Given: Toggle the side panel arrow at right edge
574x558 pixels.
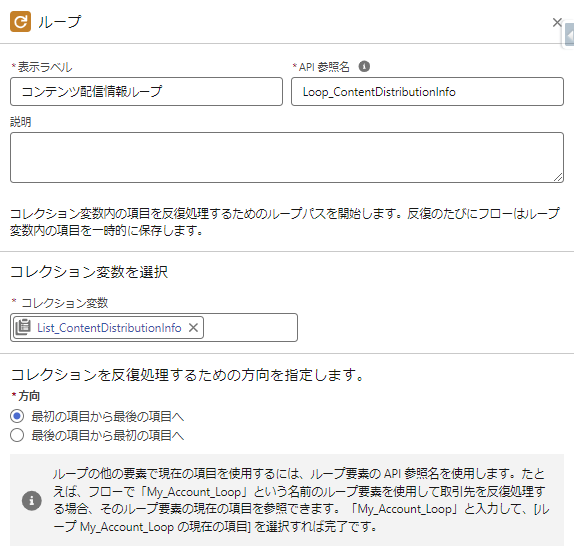Looking at the screenshot, I should (x=569, y=36).
